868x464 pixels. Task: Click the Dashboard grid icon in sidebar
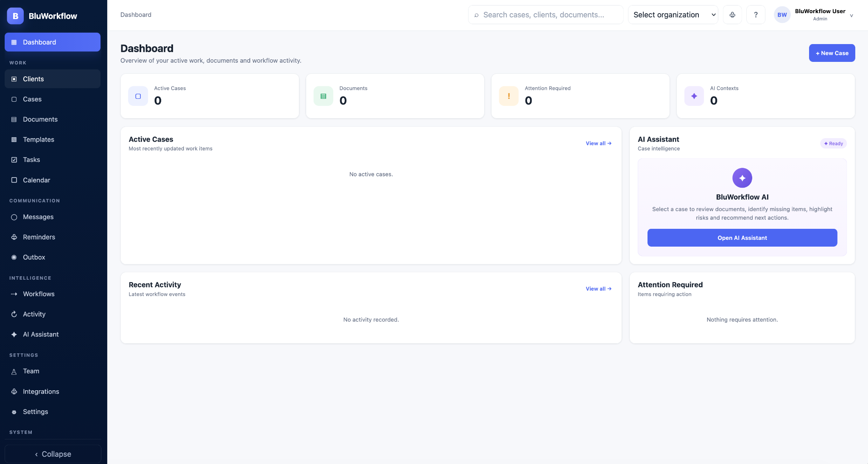point(14,42)
